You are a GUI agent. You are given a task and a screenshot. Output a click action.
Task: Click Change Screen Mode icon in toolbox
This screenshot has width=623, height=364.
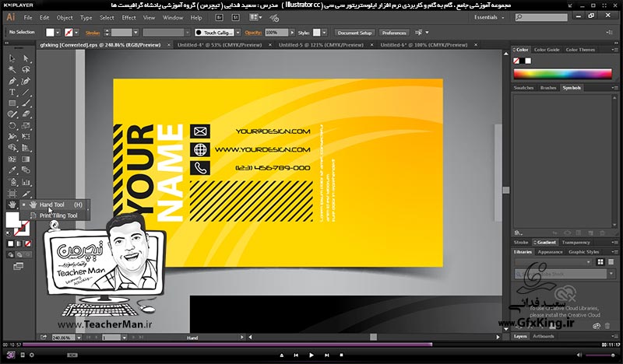click(18, 266)
